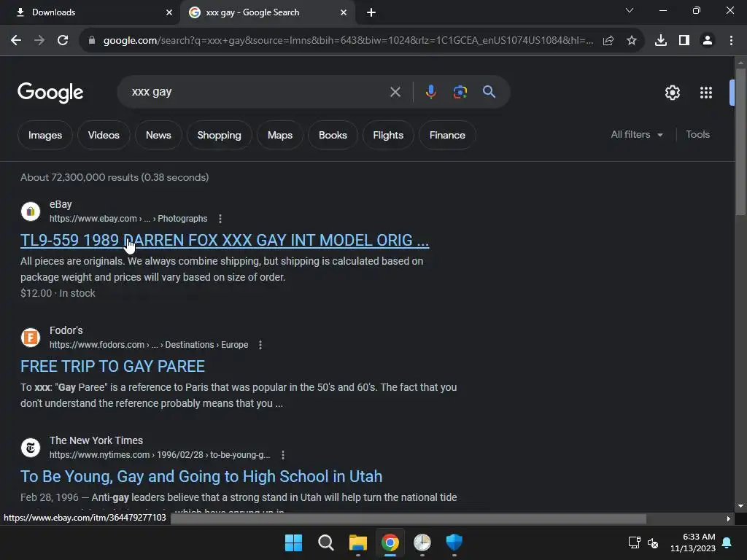
Task: Reload the current page
Action: (x=63, y=41)
